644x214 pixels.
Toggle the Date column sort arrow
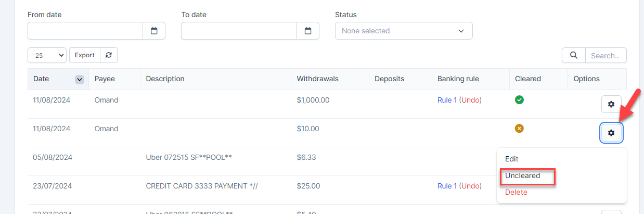tap(80, 79)
